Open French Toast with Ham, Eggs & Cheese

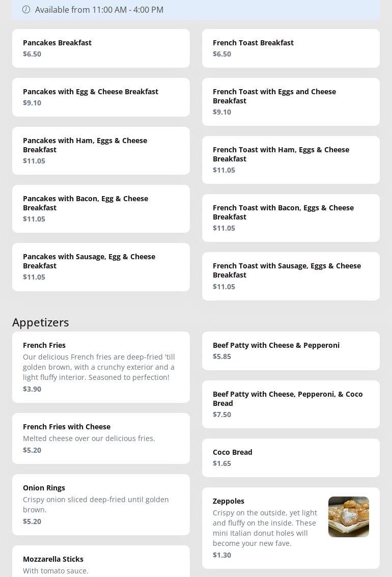pos(291,160)
